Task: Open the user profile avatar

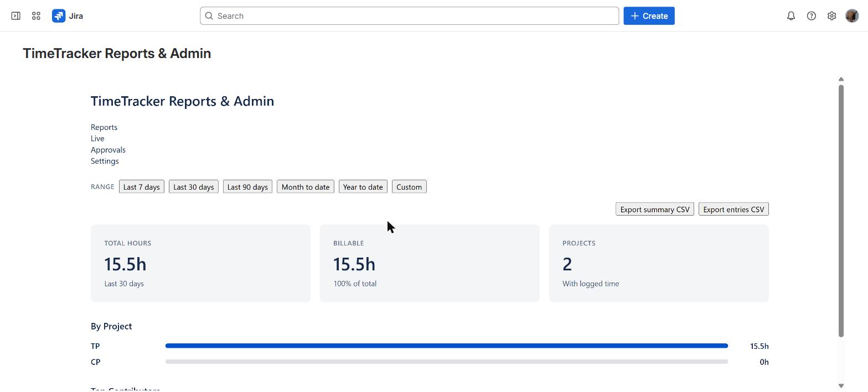Action: (x=852, y=16)
